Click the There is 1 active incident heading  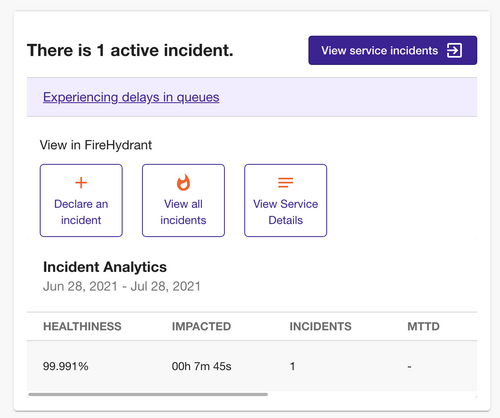pos(130,50)
